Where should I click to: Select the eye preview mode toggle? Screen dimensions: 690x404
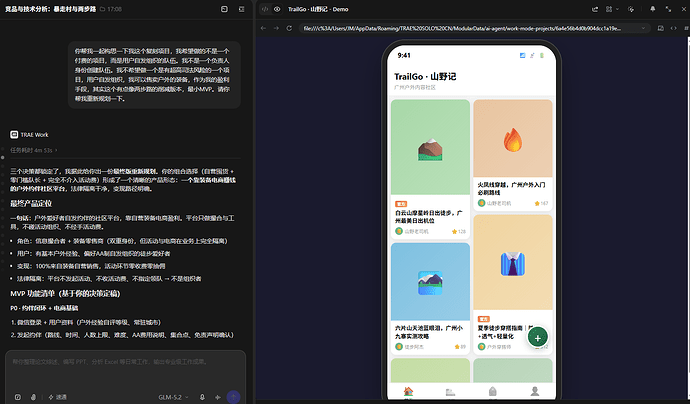pos(277,9)
